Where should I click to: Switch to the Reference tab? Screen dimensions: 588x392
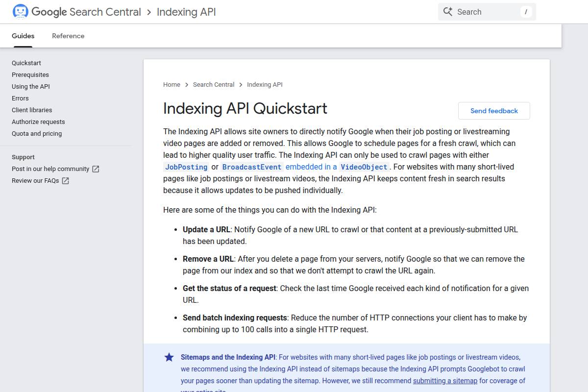pyautogui.click(x=68, y=35)
